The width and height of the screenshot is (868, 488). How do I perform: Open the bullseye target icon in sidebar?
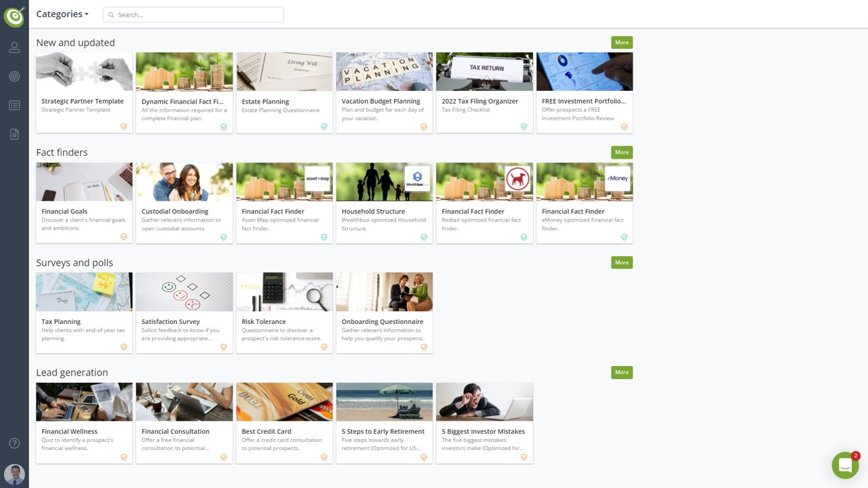coord(14,77)
